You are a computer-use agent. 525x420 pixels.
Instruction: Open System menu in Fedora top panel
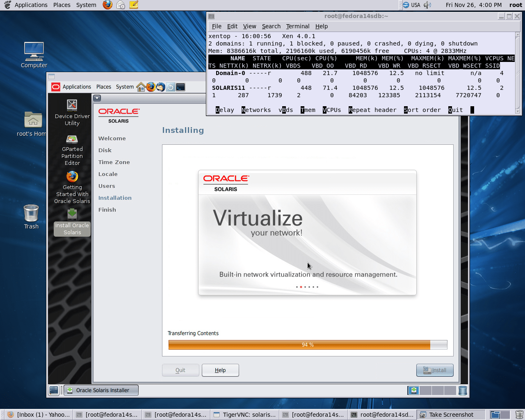tap(86, 5)
